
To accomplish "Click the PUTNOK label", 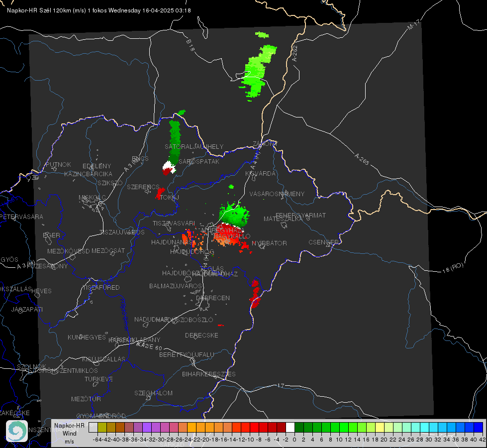I will click(x=58, y=164).
